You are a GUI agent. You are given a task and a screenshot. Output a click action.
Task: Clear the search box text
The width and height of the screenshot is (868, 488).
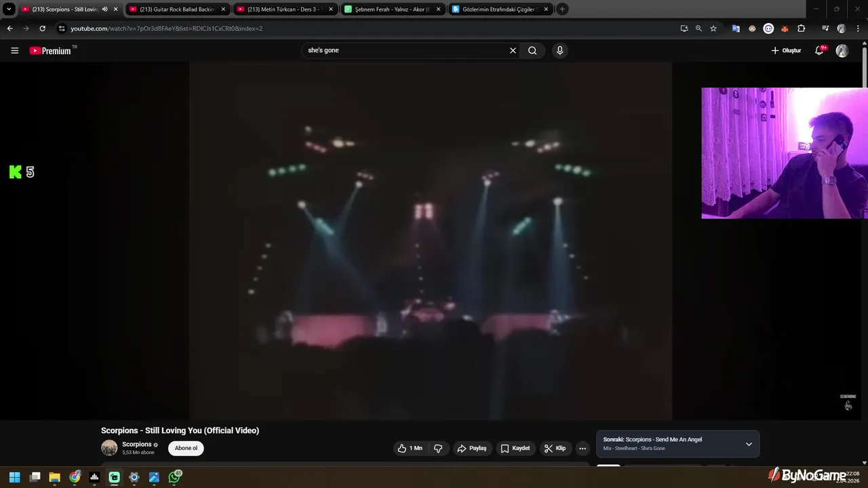coord(513,50)
